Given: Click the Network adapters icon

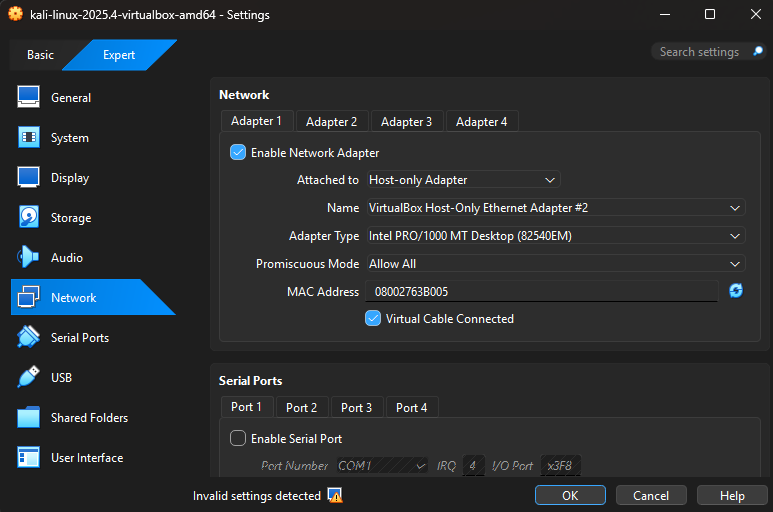Looking at the screenshot, I should [x=28, y=297].
